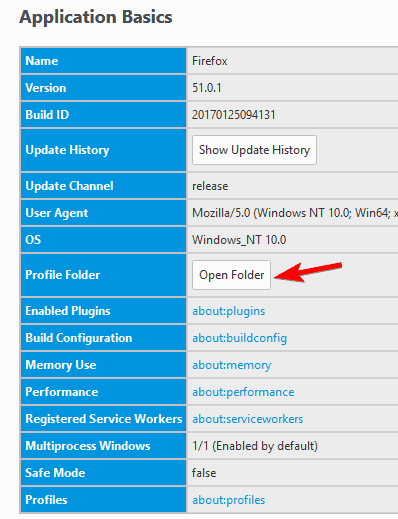Screen dimensions: 398x519
Task: Click the Registered Service Workers label
Action: (x=104, y=419)
